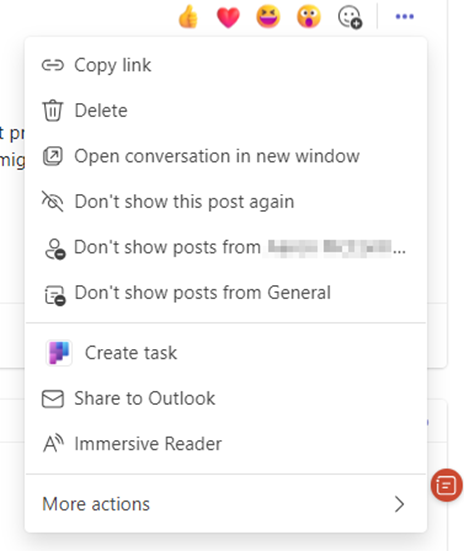464x551 pixels.
Task: Click the chain link icon beside Copy link
Action: click(53, 65)
